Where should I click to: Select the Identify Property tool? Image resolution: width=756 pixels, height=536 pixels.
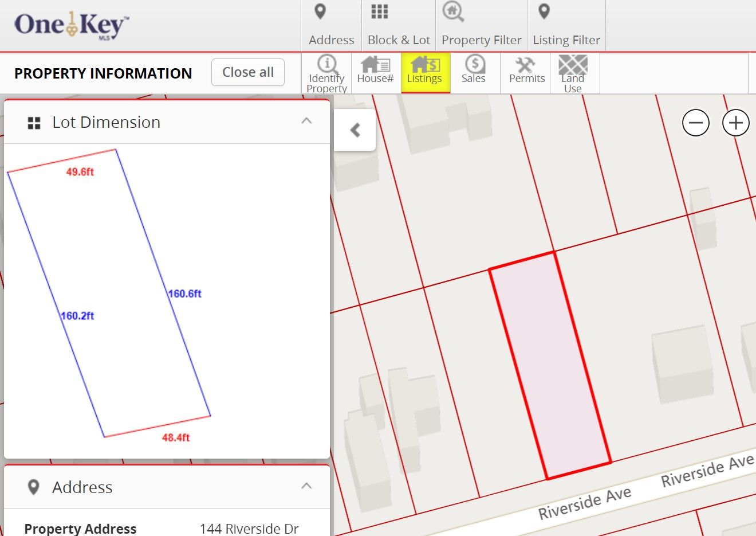point(326,73)
